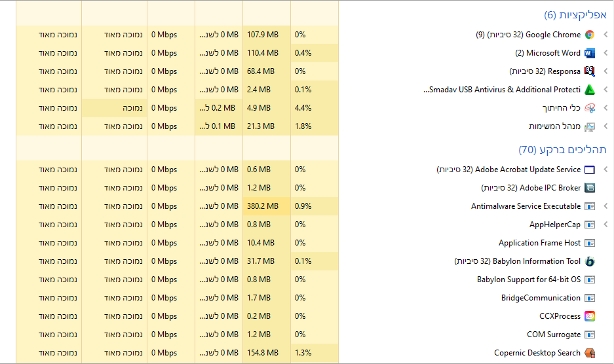Image resolution: width=614 pixels, height=364 pixels.
Task: Select Antimalware Service Executable name
Action: pos(526,206)
